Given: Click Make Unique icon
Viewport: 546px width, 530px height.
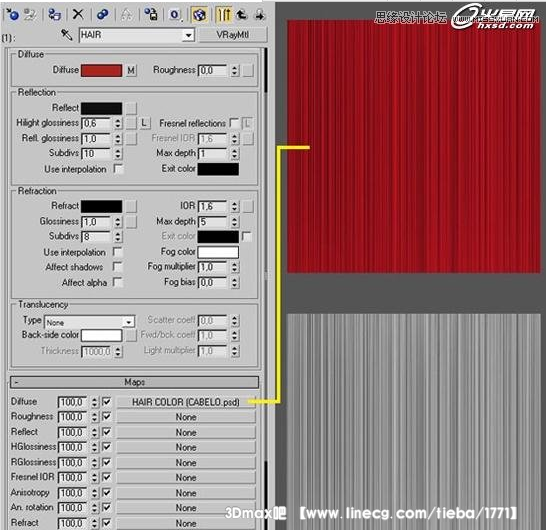Looking at the screenshot, I should click(x=126, y=15).
